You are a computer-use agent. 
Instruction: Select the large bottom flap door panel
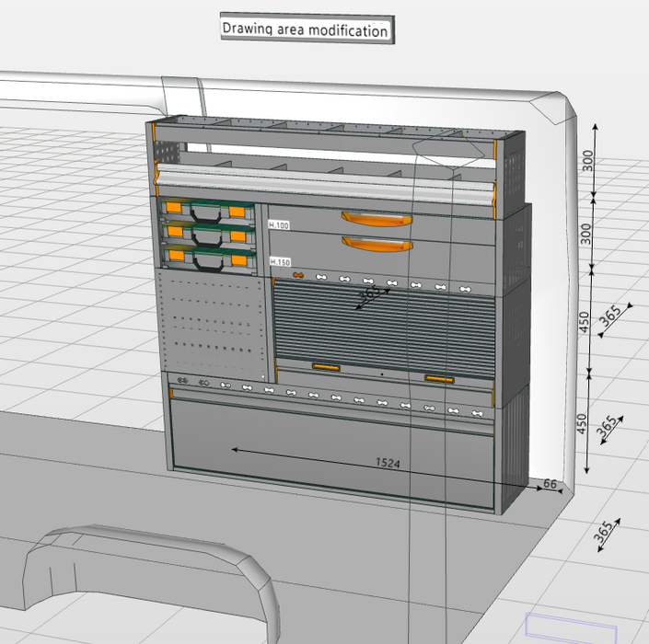tap(331, 442)
